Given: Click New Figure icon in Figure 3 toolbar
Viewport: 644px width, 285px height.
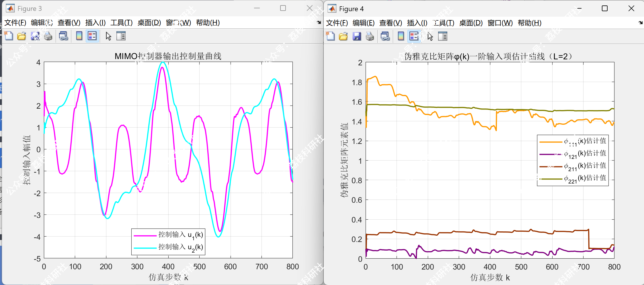Looking at the screenshot, I should (x=9, y=36).
